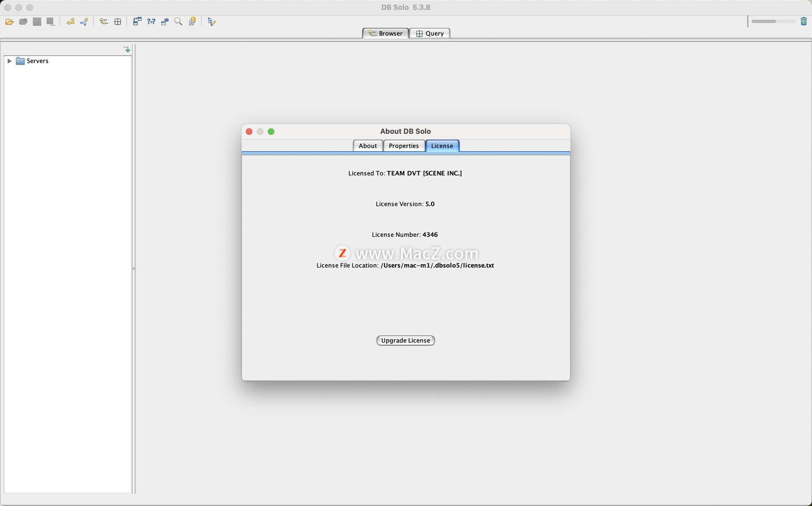The image size is (812, 506).
Task: Open the Properties tab in dialog
Action: point(404,146)
